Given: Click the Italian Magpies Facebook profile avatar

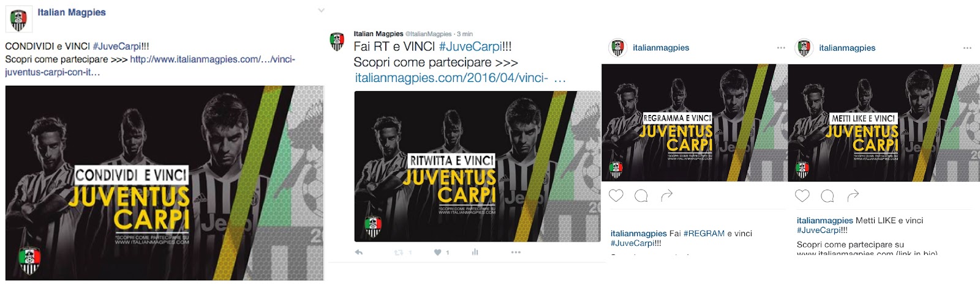Looking at the screenshot, I should coord(19,20).
